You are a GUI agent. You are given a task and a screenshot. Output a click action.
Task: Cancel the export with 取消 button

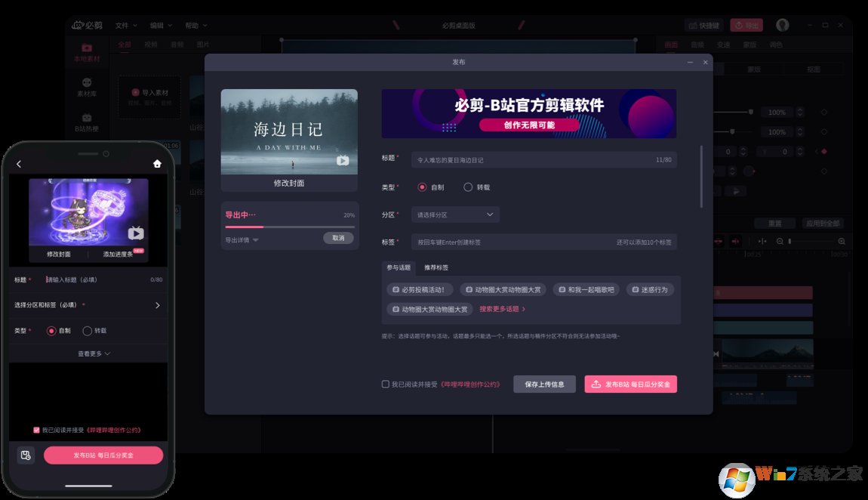[338, 238]
